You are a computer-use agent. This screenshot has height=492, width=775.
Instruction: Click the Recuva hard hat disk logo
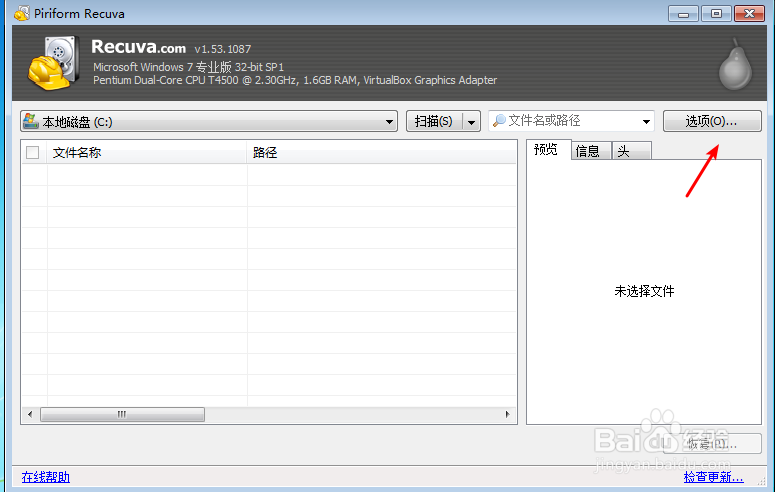tap(53, 63)
